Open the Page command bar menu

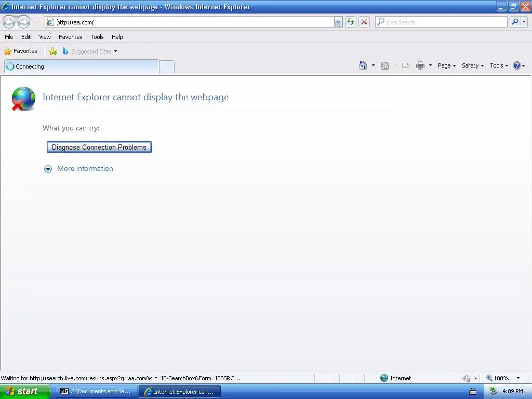coord(446,65)
